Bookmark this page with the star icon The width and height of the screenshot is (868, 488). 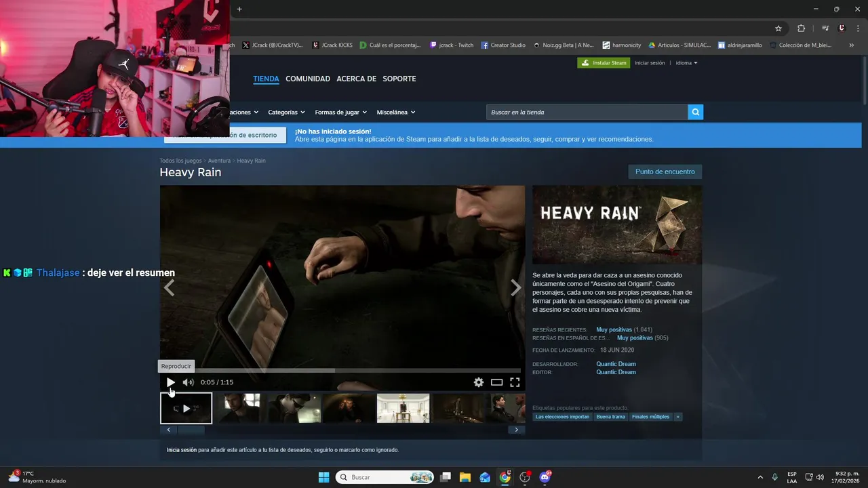click(x=778, y=28)
